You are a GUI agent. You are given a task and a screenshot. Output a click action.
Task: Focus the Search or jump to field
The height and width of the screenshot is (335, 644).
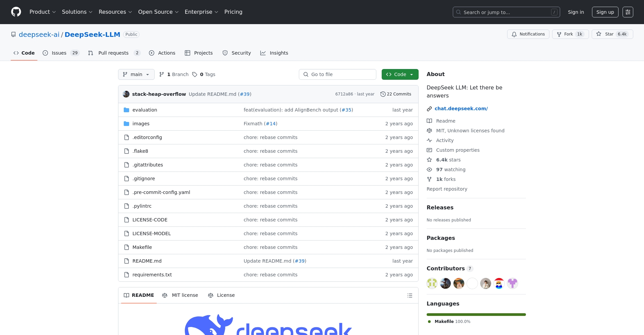coord(506,12)
